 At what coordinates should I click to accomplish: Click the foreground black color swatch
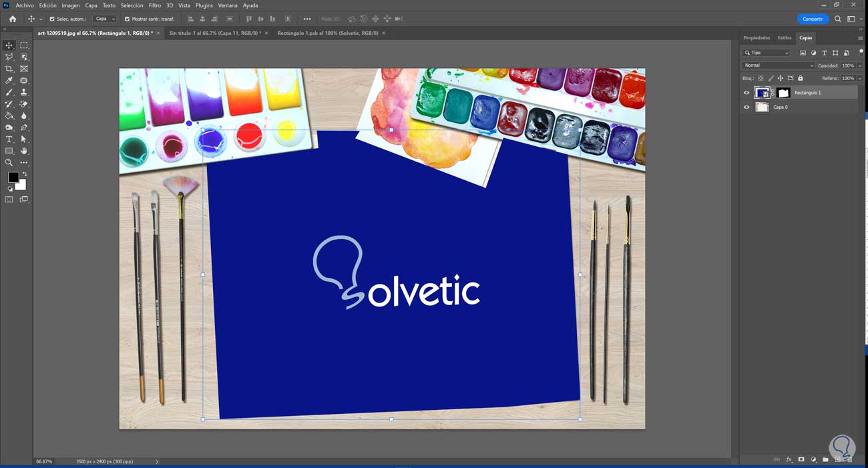coord(13,177)
